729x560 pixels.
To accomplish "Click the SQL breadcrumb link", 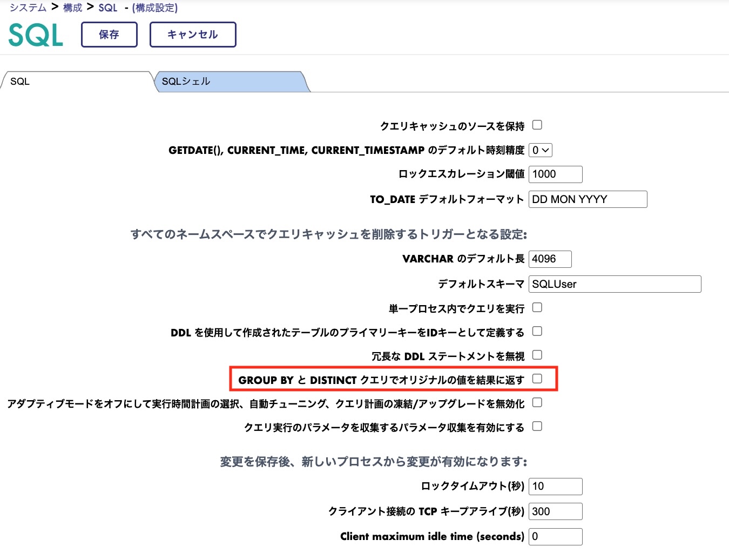I will [x=107, y=8].
